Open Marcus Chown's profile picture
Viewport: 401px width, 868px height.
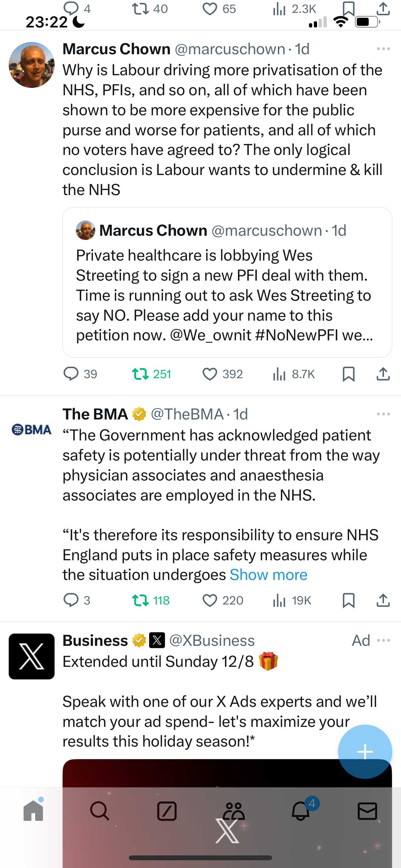coord(32,65)
